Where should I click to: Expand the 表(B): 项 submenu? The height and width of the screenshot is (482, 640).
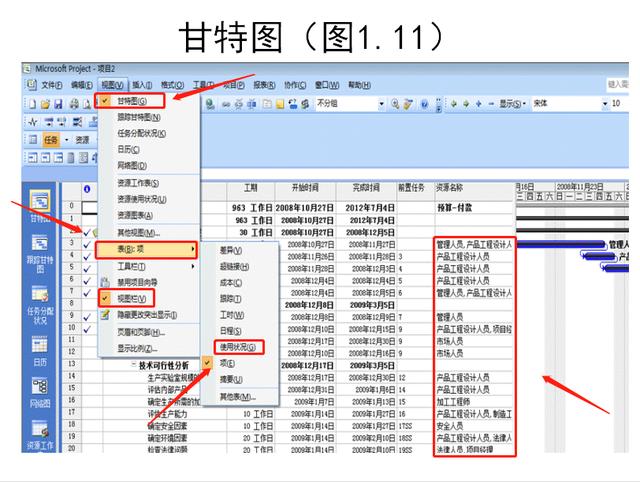pos(146,249)
